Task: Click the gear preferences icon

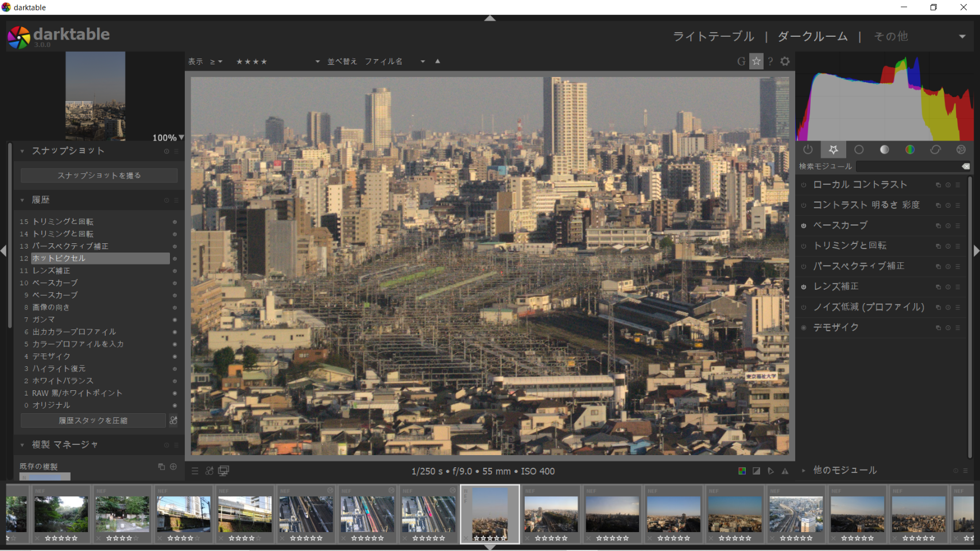Action: coord(785,61)
